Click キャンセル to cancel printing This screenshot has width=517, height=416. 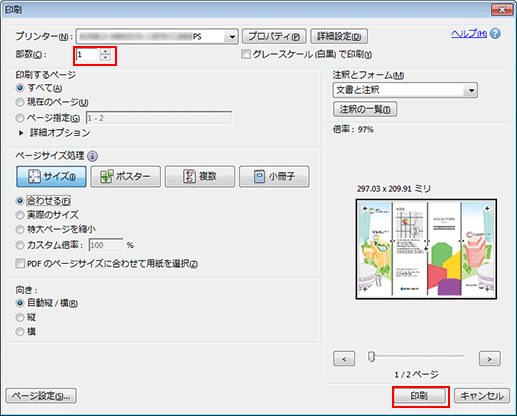(x=482, y=396)
